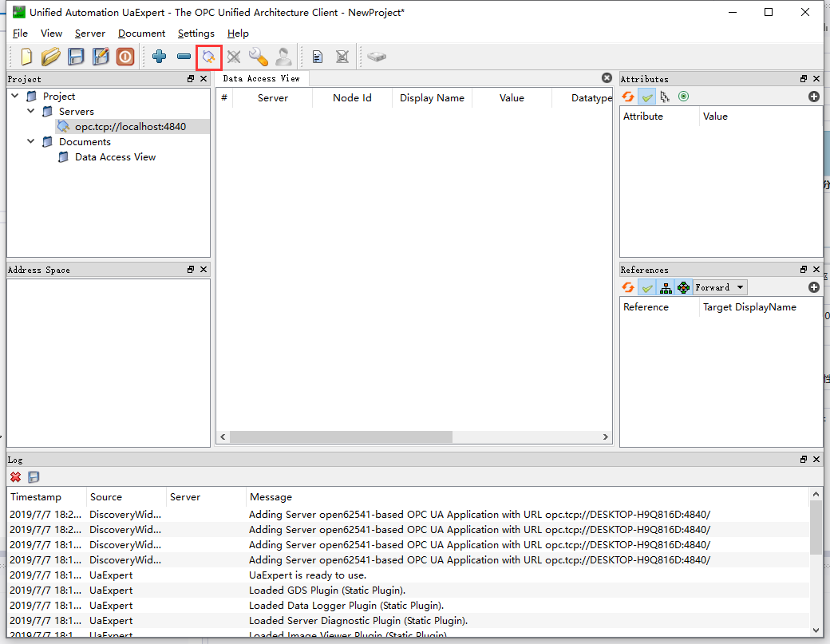This screenshot has height=644, width=830.
Task: Close the Log panel
Action: [x=816, y=460]
